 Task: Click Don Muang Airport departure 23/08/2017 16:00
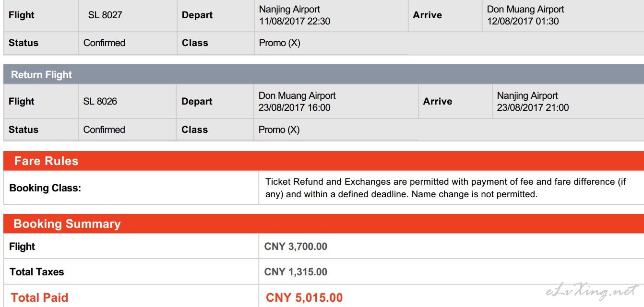(297, 101)
